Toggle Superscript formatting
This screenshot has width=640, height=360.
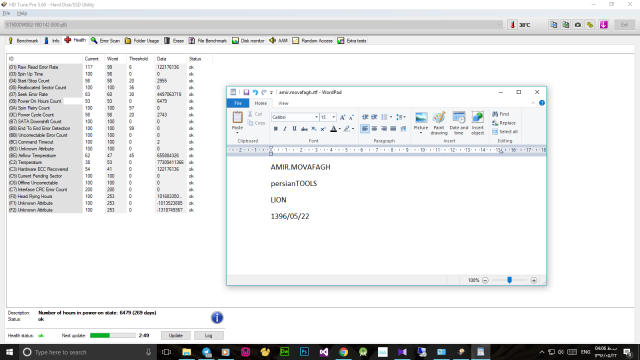click(x=323, y=129)
